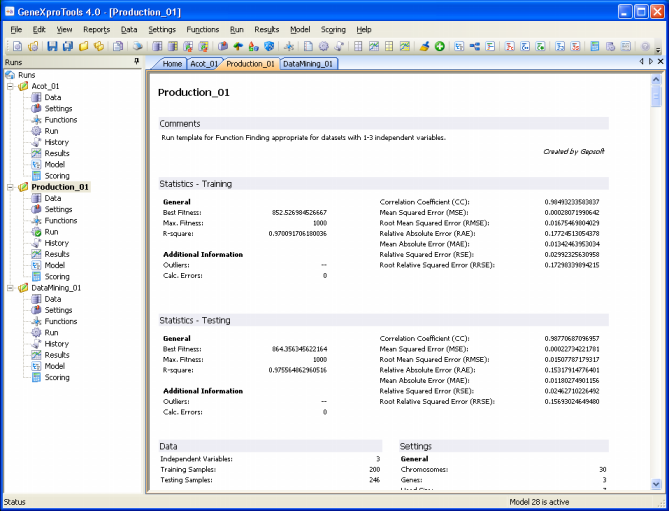Collapse the Acot_01 run tree node
Screen dimensions: 669x511
tap(10, 86)
